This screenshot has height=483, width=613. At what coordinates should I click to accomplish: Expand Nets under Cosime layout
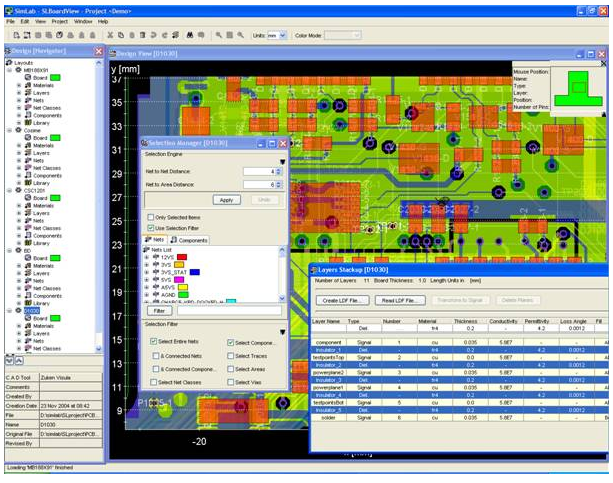19,160
